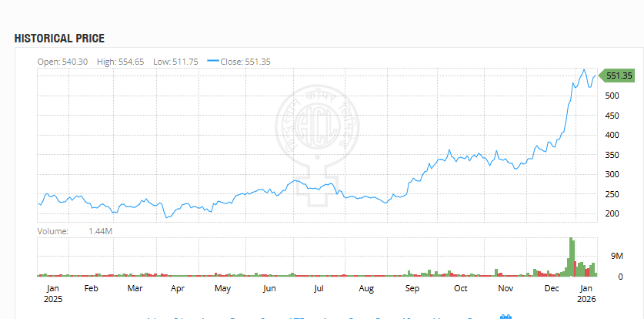Click the price line peak near Jan 2026
This screenshot has height=319, width=644.
click(x=584, y=70)
